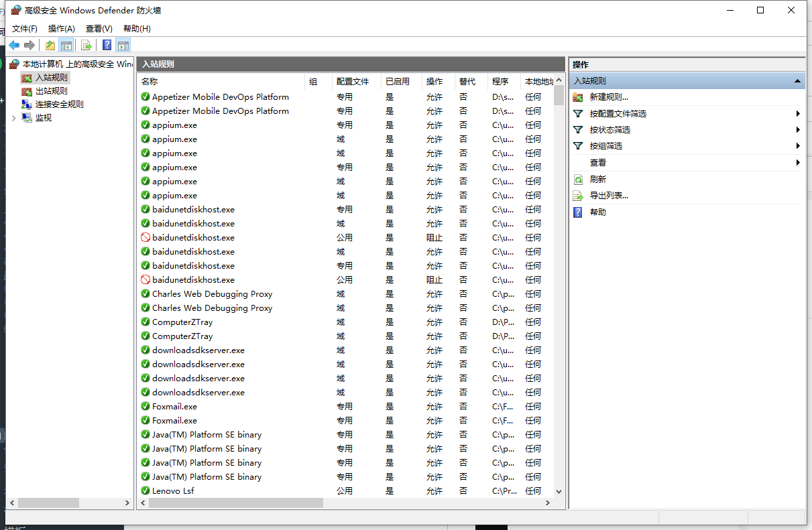Click the forward arrow in the toolbar
Screen dimensions: 812x530
tap(30, 46)
